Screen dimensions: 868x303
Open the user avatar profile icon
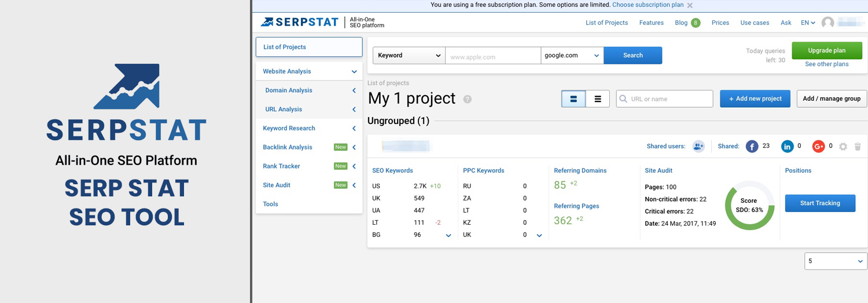pos(828,23)
